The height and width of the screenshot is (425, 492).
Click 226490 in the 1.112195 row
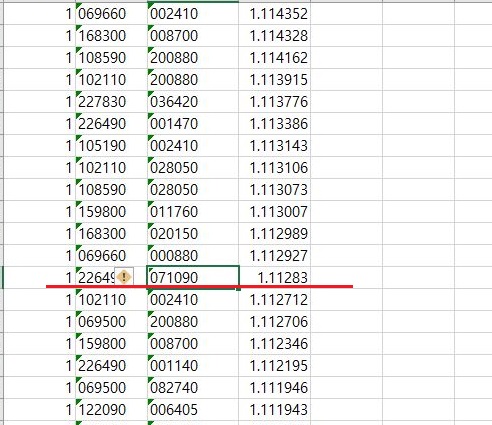pos(111,366)
